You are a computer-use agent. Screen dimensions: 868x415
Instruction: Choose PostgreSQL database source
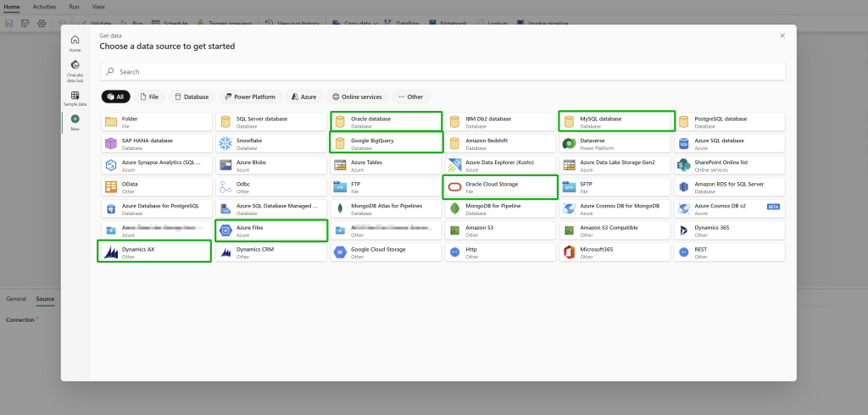[730, 122]
